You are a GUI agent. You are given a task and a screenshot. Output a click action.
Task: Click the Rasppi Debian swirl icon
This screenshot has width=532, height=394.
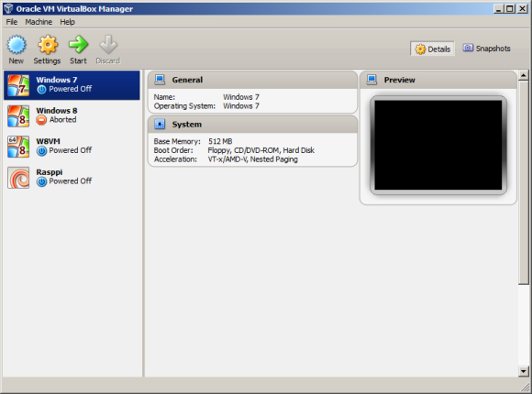pyautogui.click(x=18, y=178)
